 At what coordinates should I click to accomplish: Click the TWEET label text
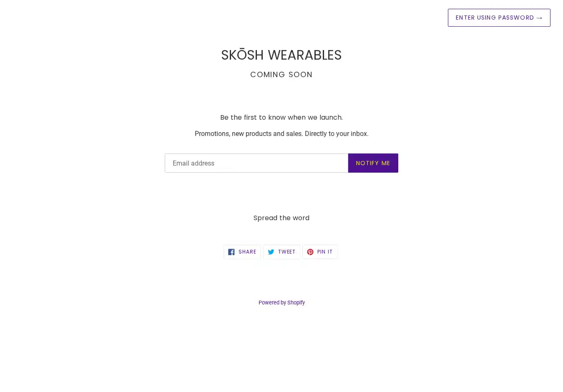click(287, 252)
